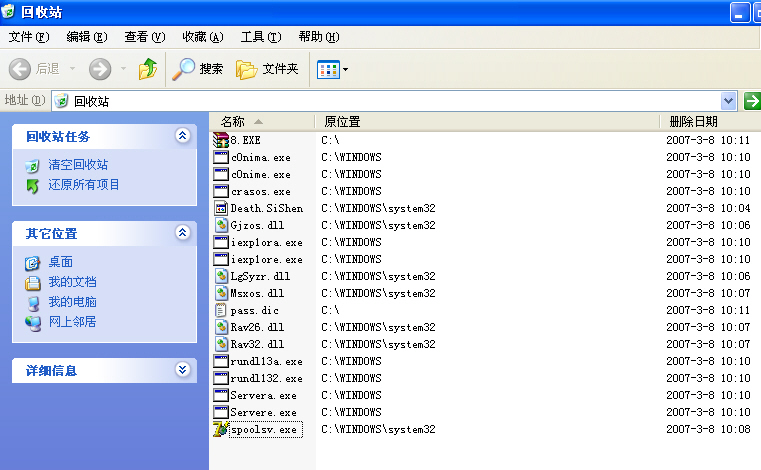The height and width of the screenshot is (470, 761).
Task: Select the 8.EXE archive icon
Action: click(x=221, y=140)
